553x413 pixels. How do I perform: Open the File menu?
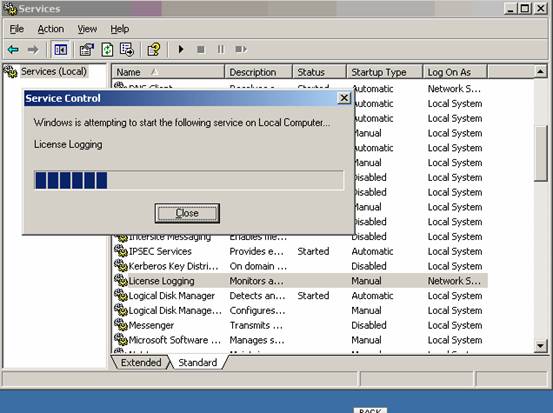click(x=17, y=29)
